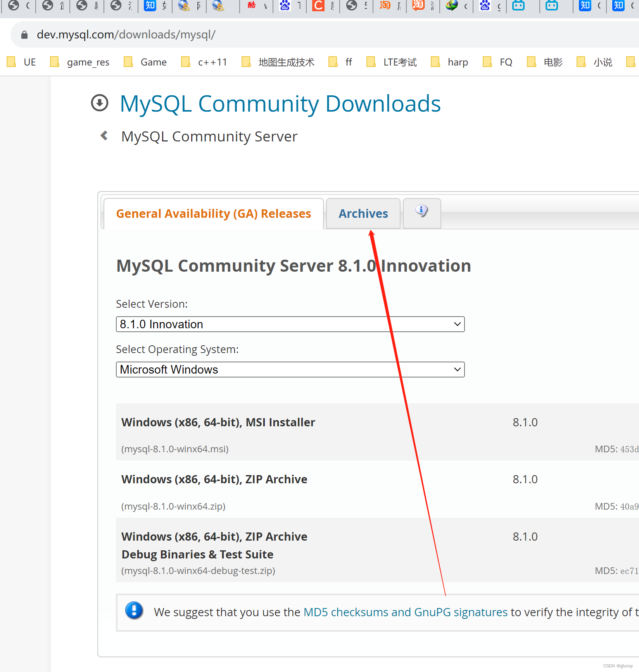Click the green IDM tab favicon
Viewport: 639px width, 672px height.
pyautogui.click(x=451, y=6)
